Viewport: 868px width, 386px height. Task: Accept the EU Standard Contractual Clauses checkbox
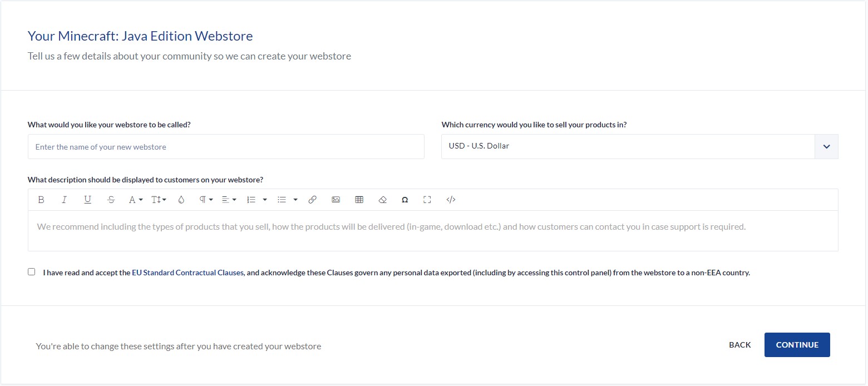[31, 272]
